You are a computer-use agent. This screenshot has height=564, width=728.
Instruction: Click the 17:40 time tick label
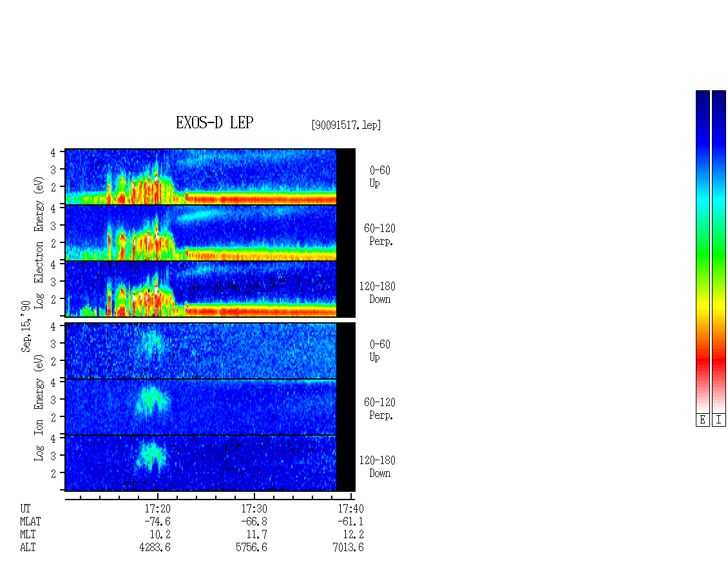350,509
